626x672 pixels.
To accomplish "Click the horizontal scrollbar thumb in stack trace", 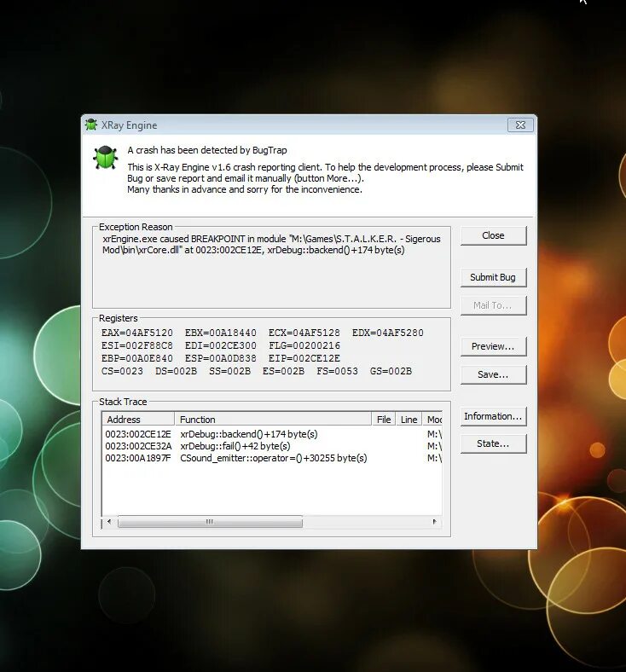I will 210,522.
